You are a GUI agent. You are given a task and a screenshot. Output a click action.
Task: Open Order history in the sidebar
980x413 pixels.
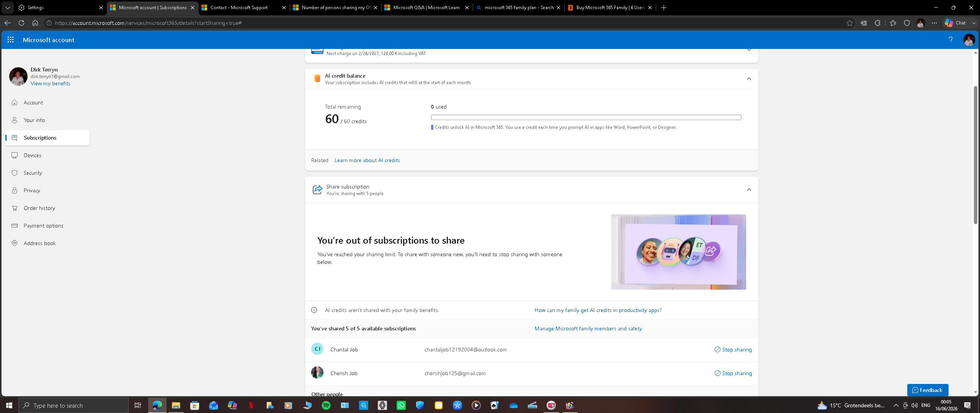click(x=47, y=208)
